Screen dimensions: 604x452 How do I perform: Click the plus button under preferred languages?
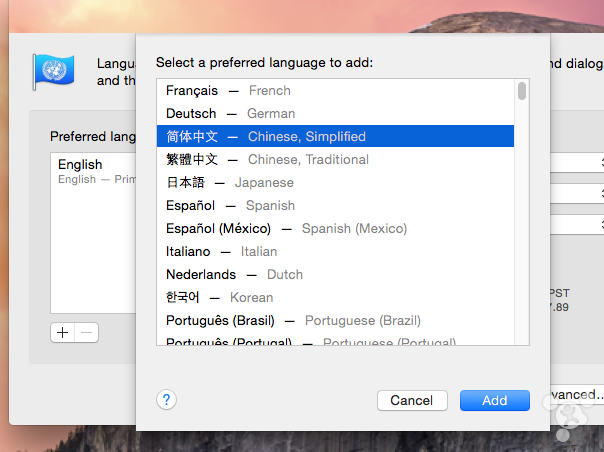click(x=63, y=332)
